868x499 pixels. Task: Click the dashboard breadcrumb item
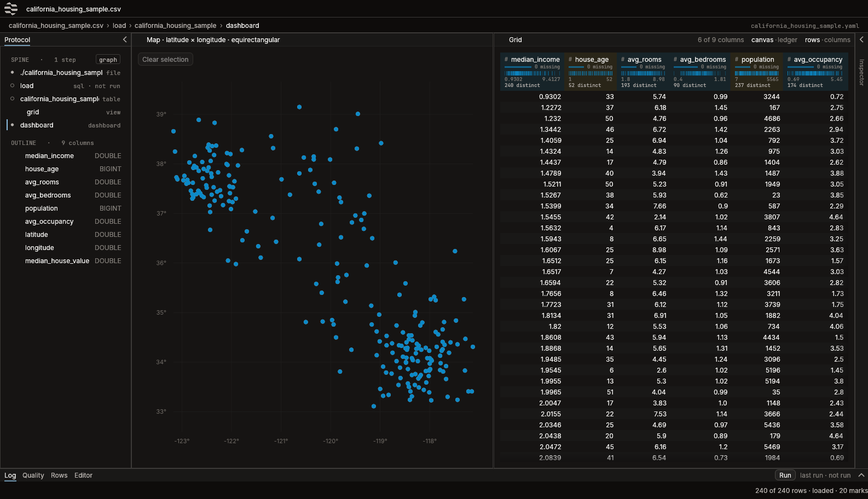242,26
